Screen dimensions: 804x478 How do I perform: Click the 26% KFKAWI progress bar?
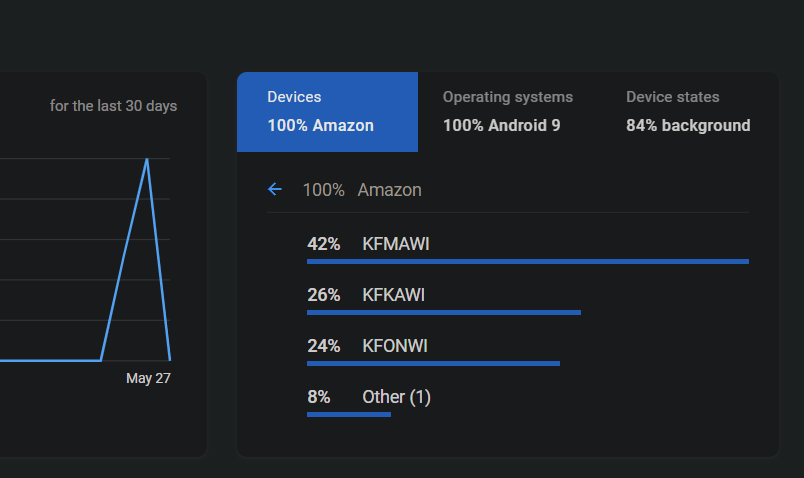click(443, 312)
